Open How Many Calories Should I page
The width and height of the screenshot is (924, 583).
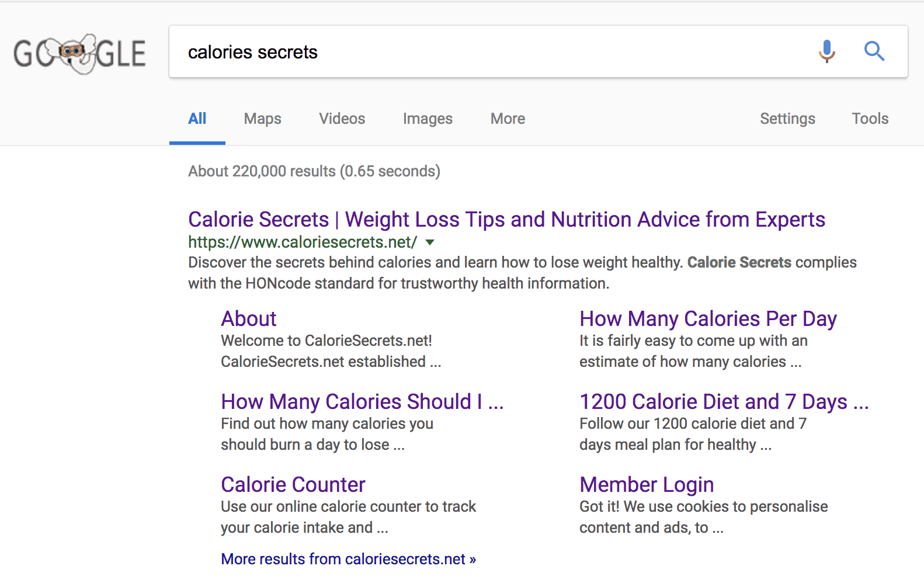pyautogui.click(x=362, y=401)
